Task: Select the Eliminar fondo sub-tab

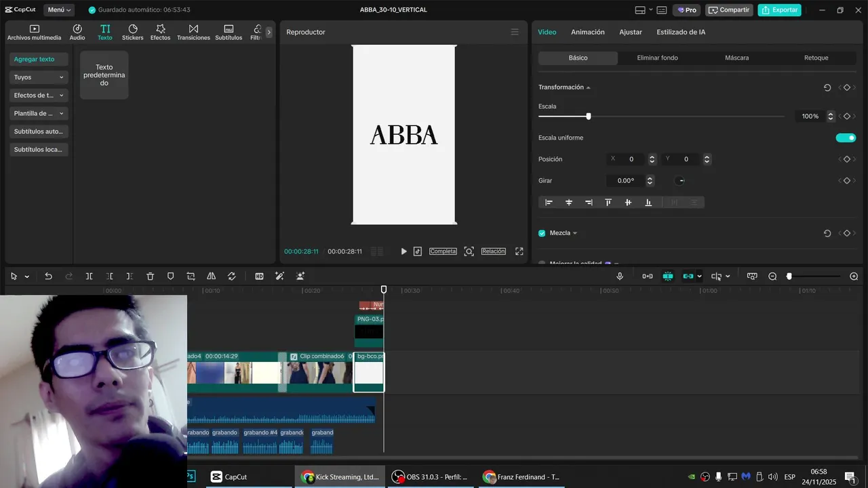Action: pyautogui.click(x=658, y=58)
